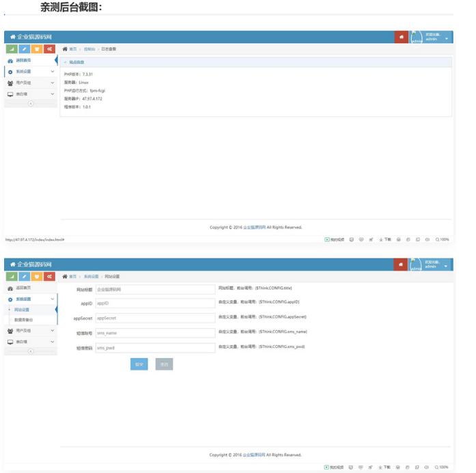Expand 系统设置 menu in the top sidebar
Viewport: 476px width, 473px height.
[x=29, y=72]
